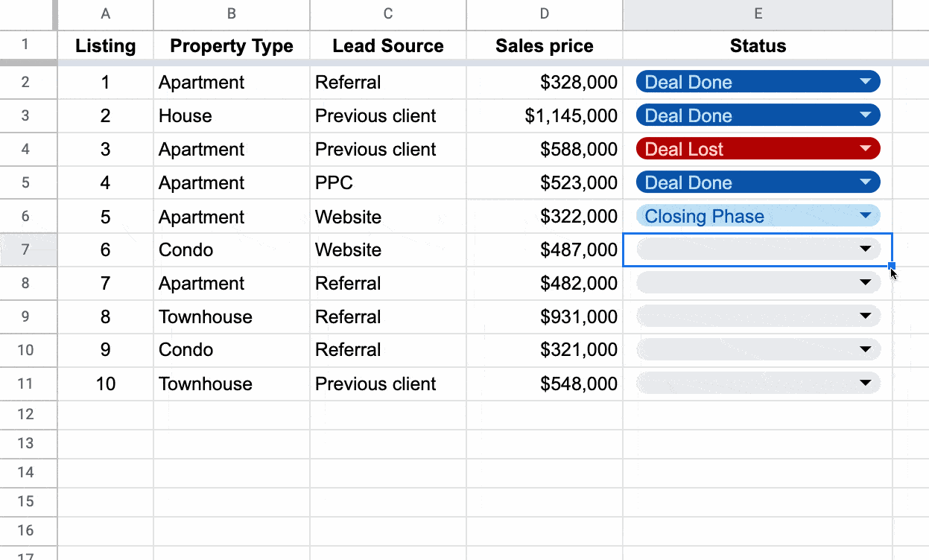Select the empty cell A12
929x560 pixels.
(x=105, y=415)
